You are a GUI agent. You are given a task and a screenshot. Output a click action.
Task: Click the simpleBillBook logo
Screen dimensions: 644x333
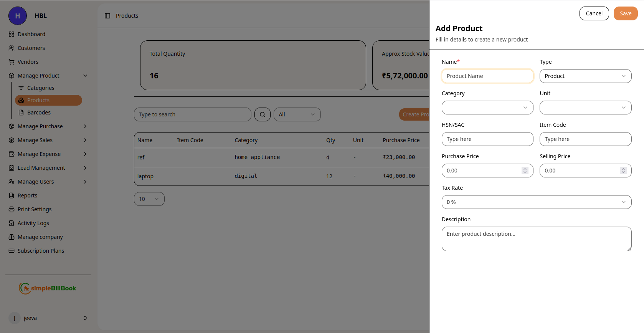pyautogui.click(x=48, y=288)
